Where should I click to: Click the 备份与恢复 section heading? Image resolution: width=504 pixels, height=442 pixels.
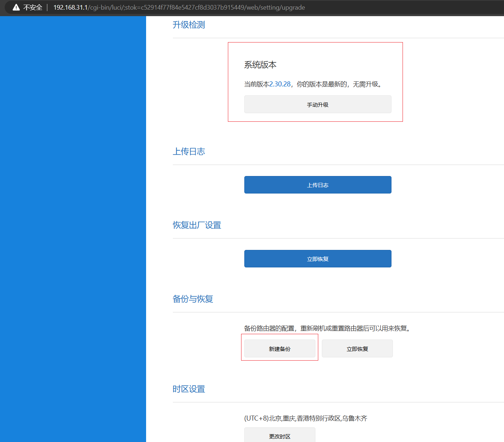193,299
